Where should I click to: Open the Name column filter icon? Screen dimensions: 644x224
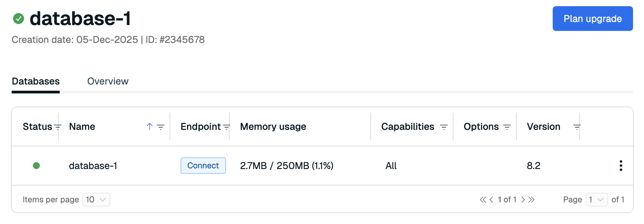(161, 127)
